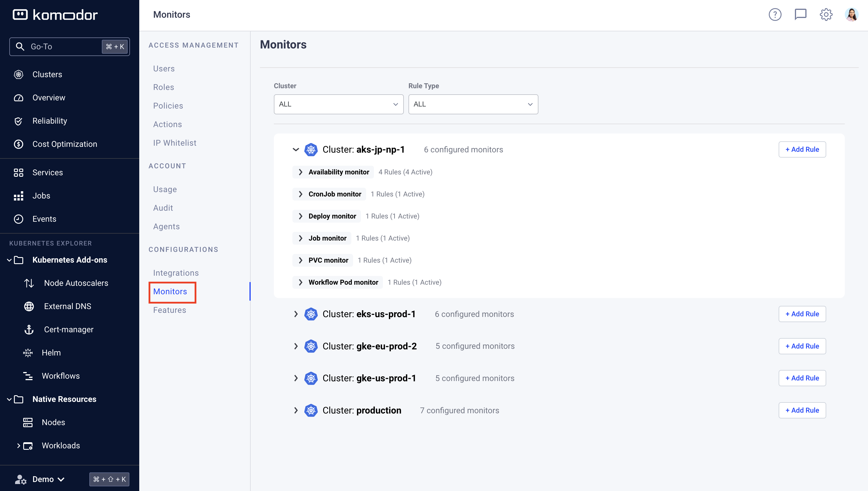Click the Kubernetes icon of aks-jp-np-1
The height and width of the screenshot is (491, 868).
click(x=311, y=150)
